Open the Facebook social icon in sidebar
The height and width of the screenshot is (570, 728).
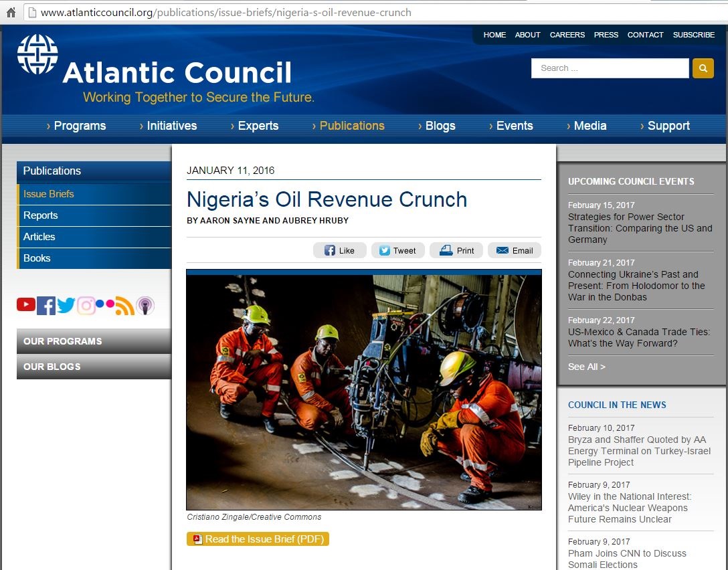point(46,306)
